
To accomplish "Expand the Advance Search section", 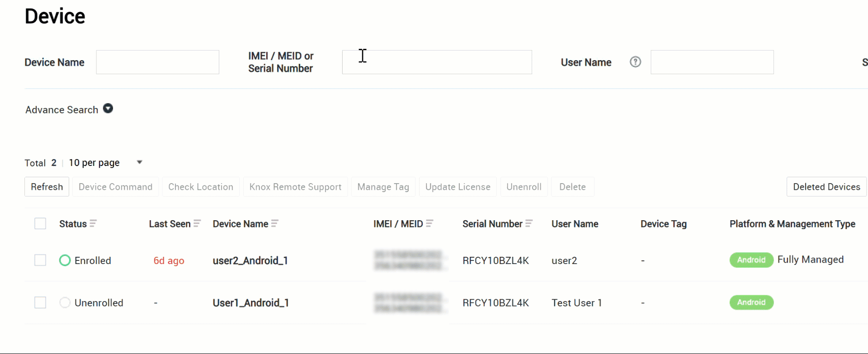I will click(x=108, y=109).
